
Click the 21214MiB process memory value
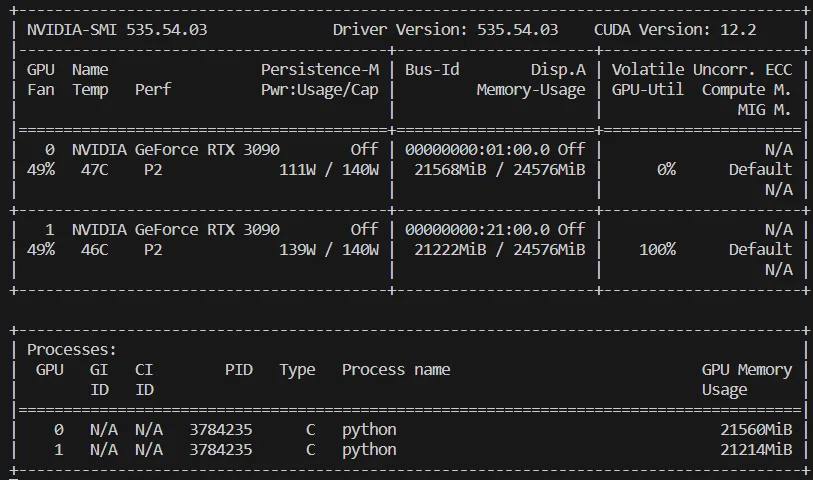pyautogui.click(x=756, y=449)
